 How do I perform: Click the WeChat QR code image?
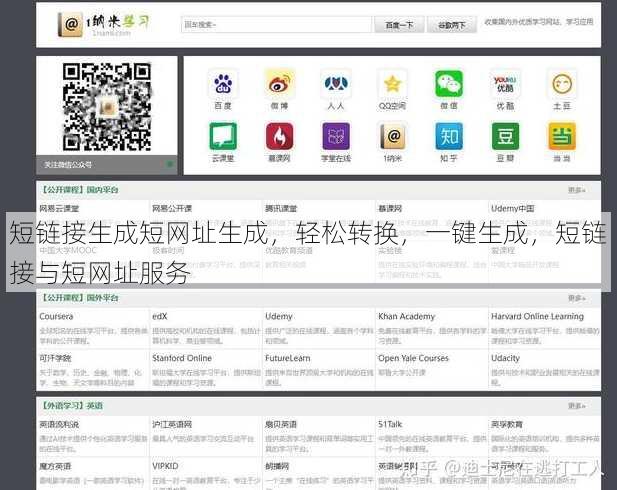[x=107, y=107]
